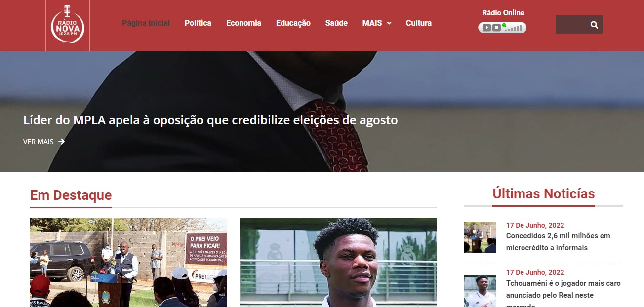Select the Saúde menu item
The height and width of the screenshot is (307, 644).
click(336, 23)
